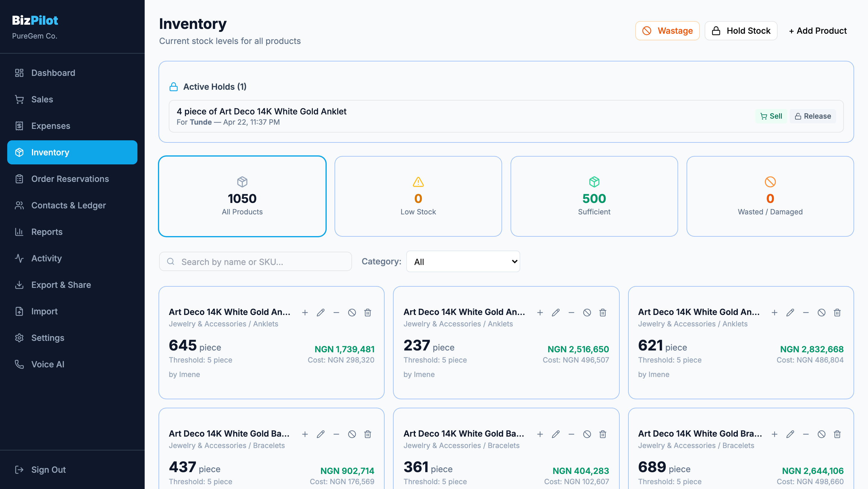Click the Hold Stock button
This screenshot has height=489, width=868.
click(741, 31)
